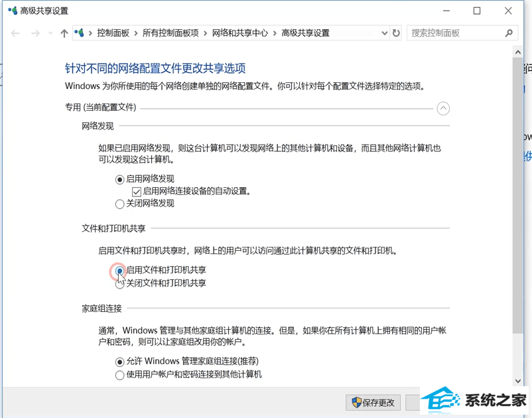This screenshot has width=532, height=418.
Task: Select 关闭文件和打印机共享 radio button
Action: coord(119,284)
